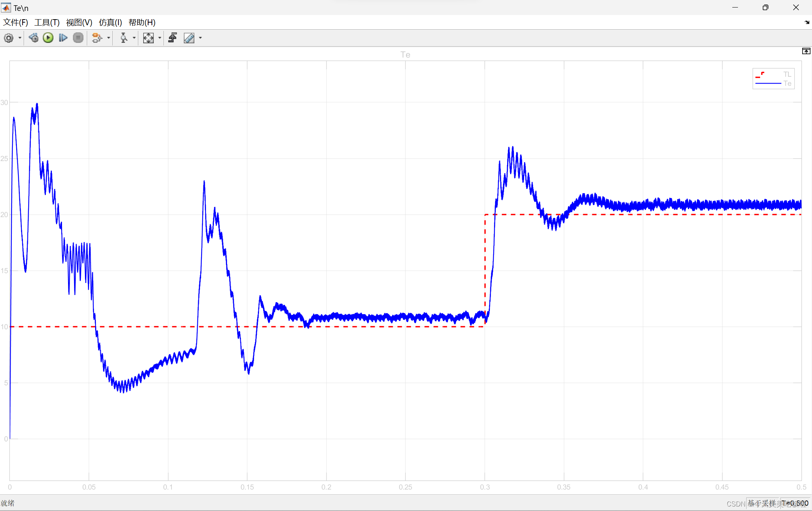
Task: Click the MATLAB logo in title bar
Action: pyautogui.click(x=6, y=8)
